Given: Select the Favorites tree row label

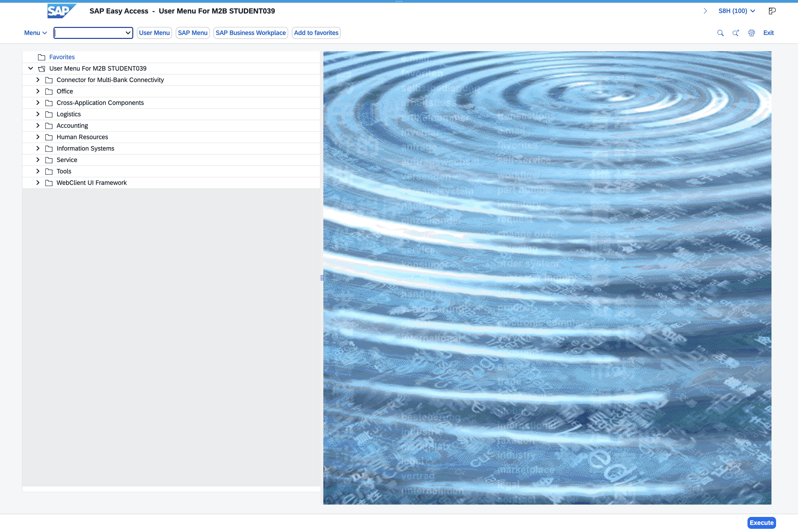Looking at the screenshot, I should pyautogui.click(x=62, y=57).
